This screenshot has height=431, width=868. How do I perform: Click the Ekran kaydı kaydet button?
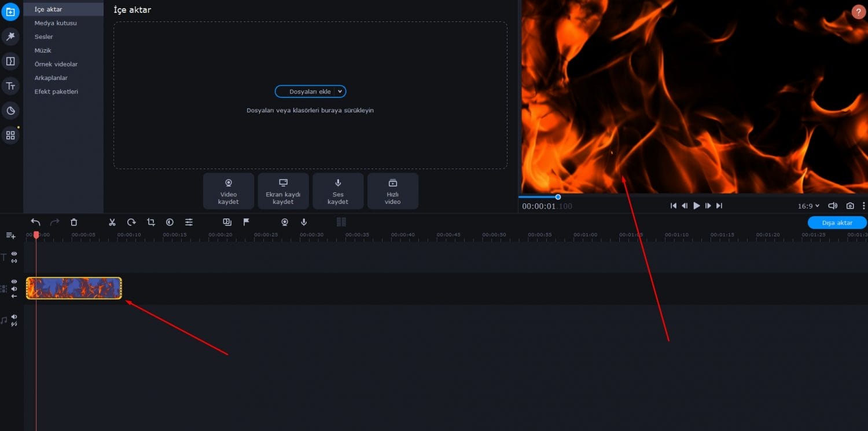tap(283, 191)
